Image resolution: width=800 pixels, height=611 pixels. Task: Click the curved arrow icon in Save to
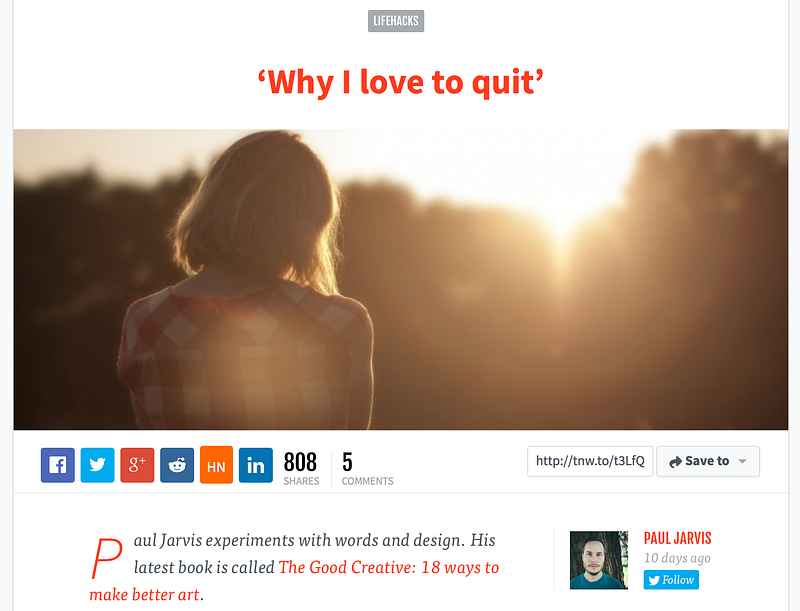[x=675, y=462]
